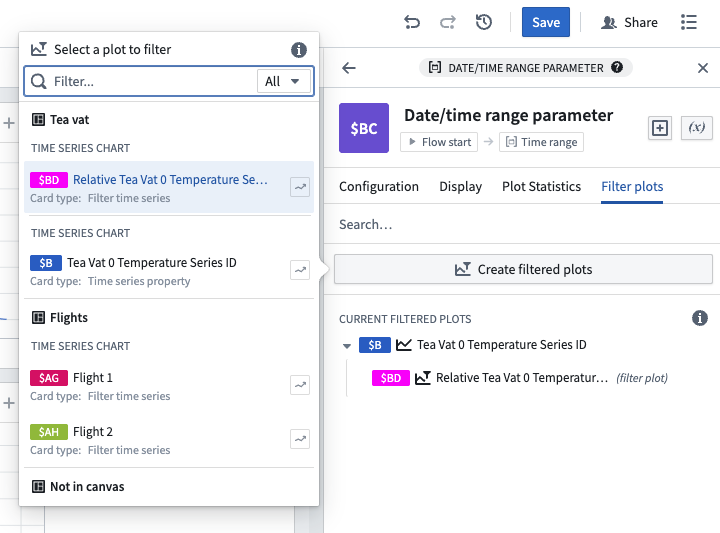Viewport: 720px width, 533px height.
Task: Open version history clock icon
Action: pos(484,22)
